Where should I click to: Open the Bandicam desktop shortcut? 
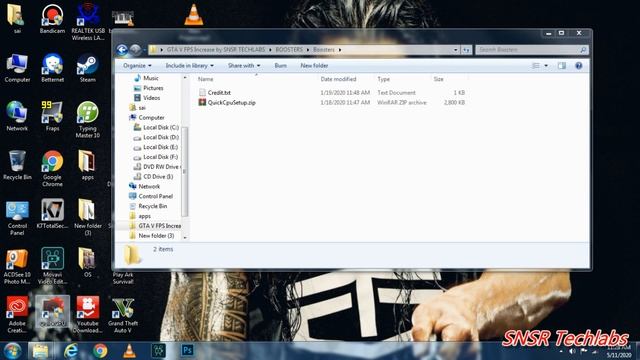point(52,18)
